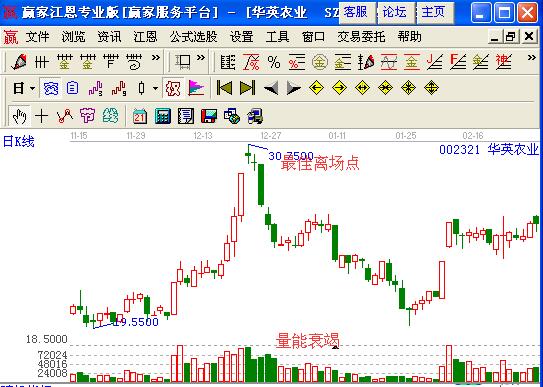Select the crosshair cursor tool
The width and height of the screenshot is (543, 387).
(42, 116)
